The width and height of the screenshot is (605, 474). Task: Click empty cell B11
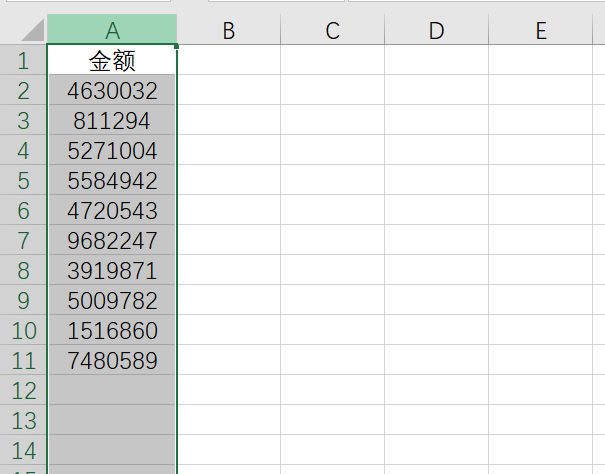(229, 360)
